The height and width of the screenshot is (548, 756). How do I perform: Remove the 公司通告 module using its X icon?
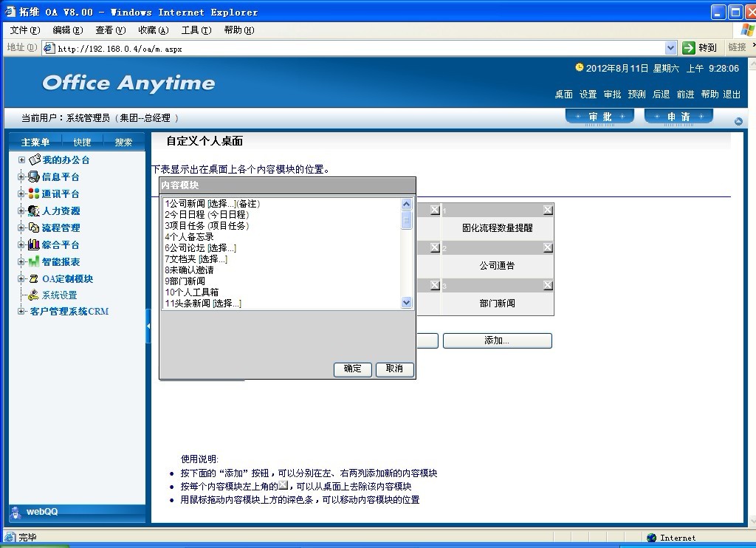[x=547, y=248]
